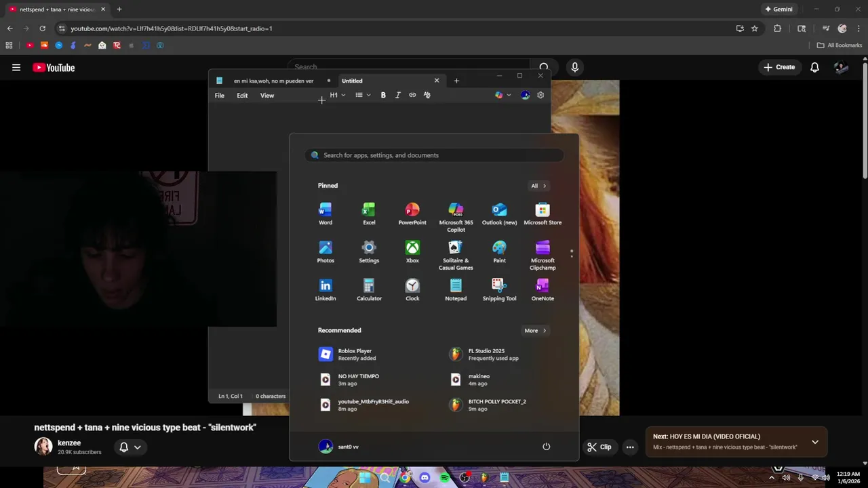This screenshot has height=488, width=868.
Task: Open Settings from Start menu pinned apps
Action: coord(369,252)
